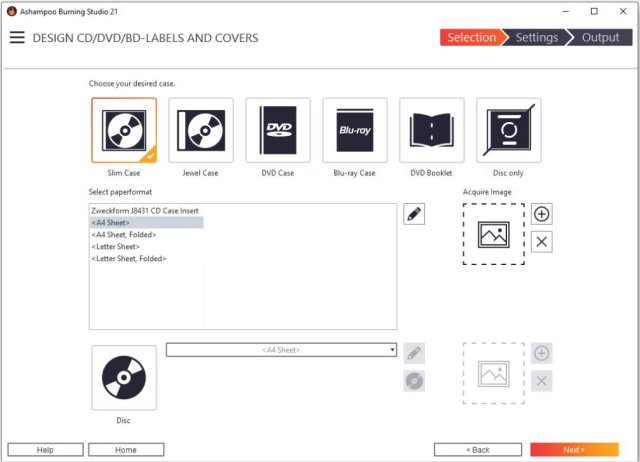Click the Disc label icon

point(124,378)
